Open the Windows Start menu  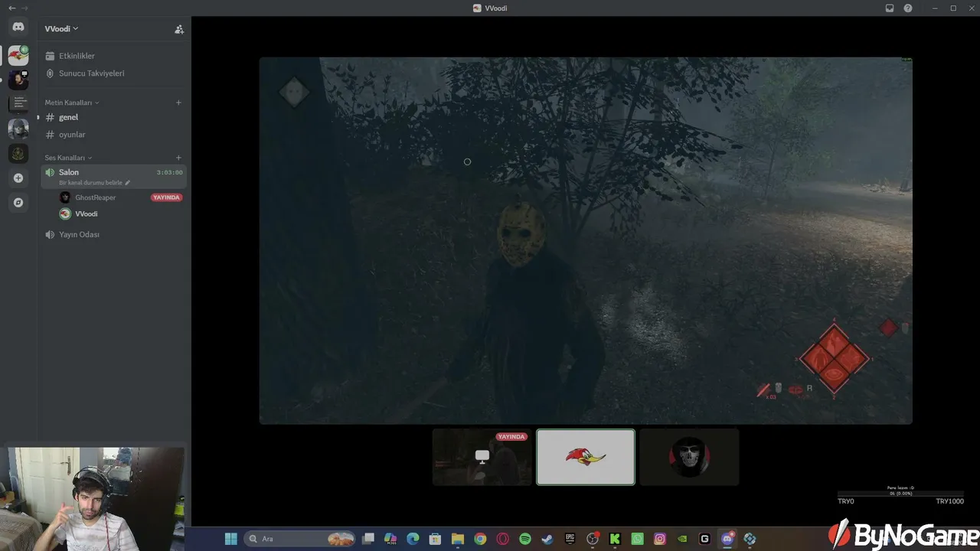pos(231,539)
